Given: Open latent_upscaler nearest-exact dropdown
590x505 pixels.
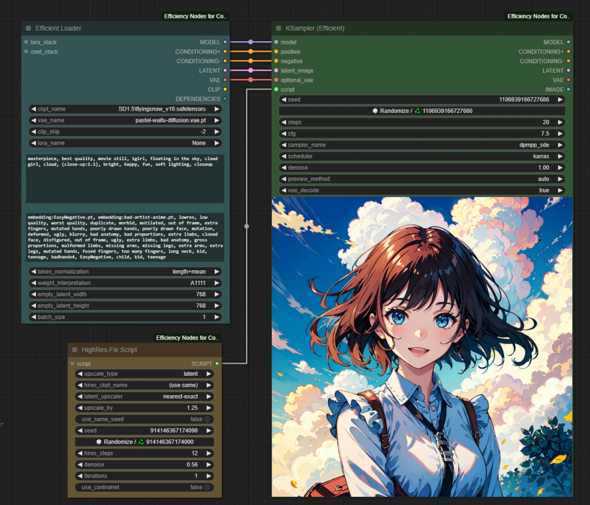Looking at the screenshot, I should coord(144,397).
